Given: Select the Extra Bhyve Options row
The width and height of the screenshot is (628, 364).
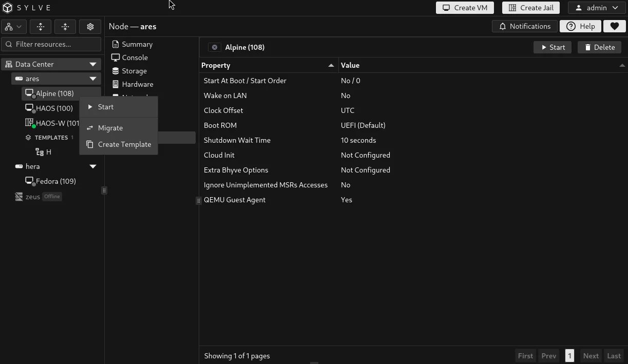Looking at the screenshot, I should click(413, 170).
